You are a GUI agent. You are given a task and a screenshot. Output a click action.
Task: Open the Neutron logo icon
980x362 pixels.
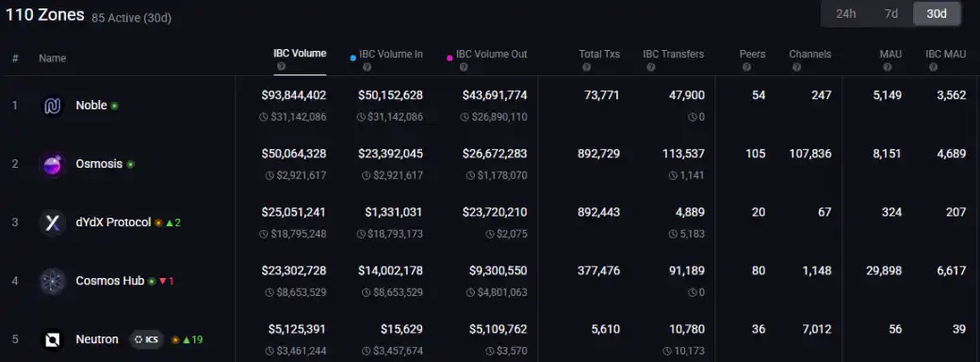[x=53, y=340]
